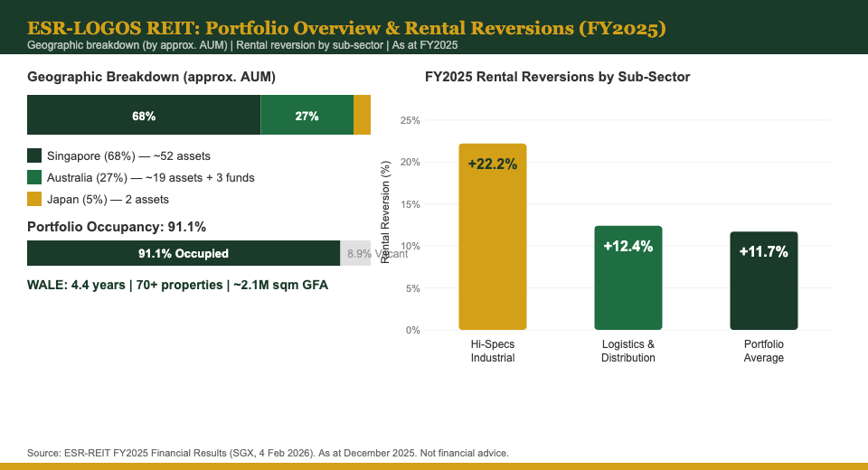Click 'Singapore (68%) — ~52 assets' text
This screenshot has height=470, width=868.
pos(128,156)
